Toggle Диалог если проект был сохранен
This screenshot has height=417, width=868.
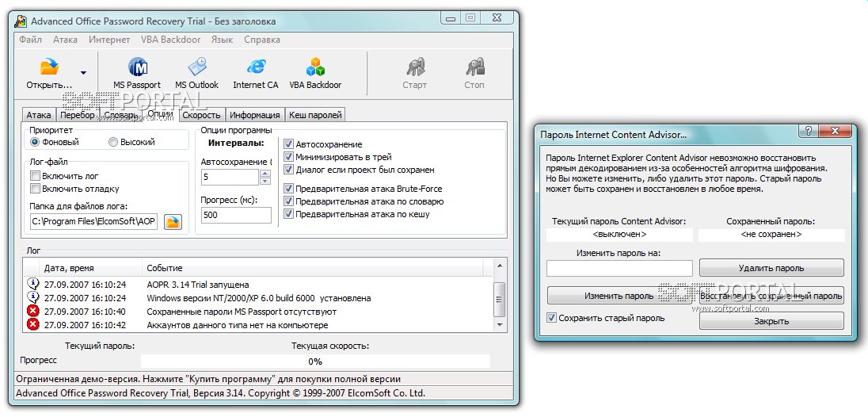click(x=287, y=170)
